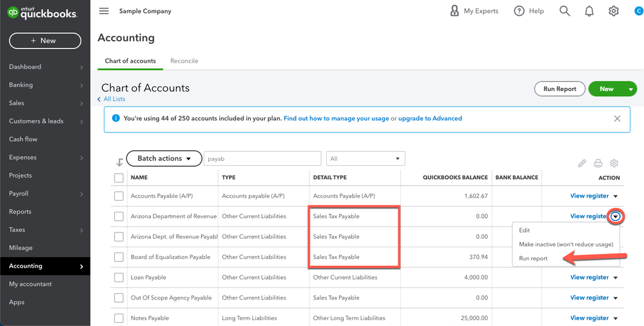Click the search magnifier icon
The image size is (644, 326).
(x=565, y=11)
